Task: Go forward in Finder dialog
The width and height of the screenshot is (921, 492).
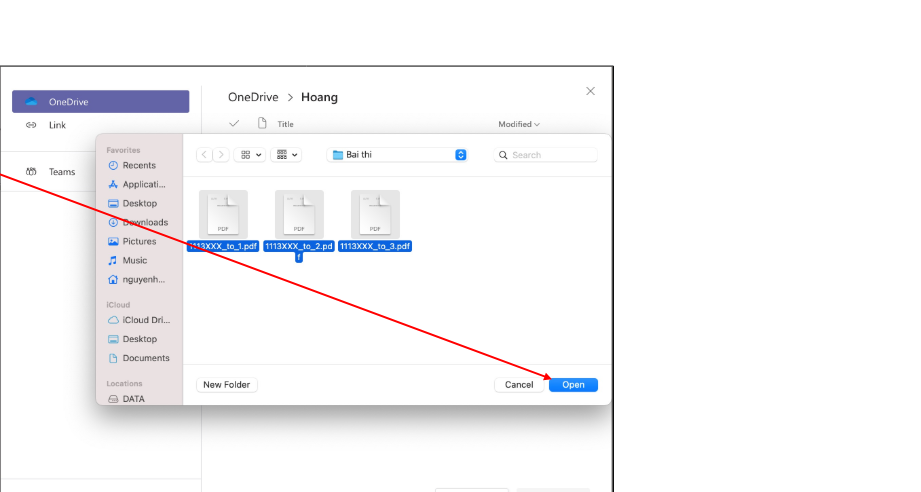Action: pyautogui.click(x=221, y=154)
